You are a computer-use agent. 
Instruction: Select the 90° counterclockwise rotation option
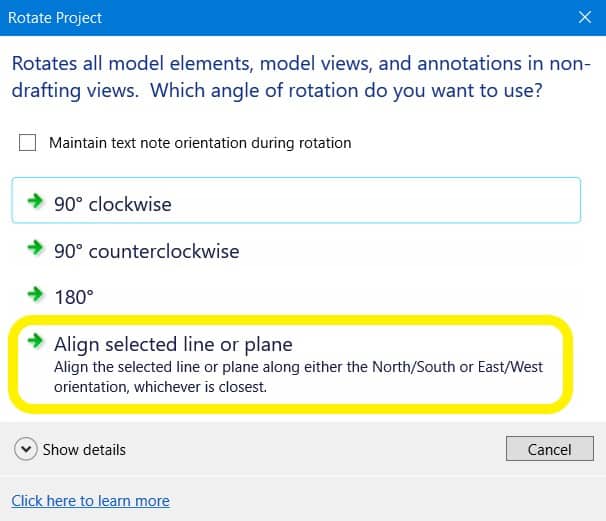point(147,251)
